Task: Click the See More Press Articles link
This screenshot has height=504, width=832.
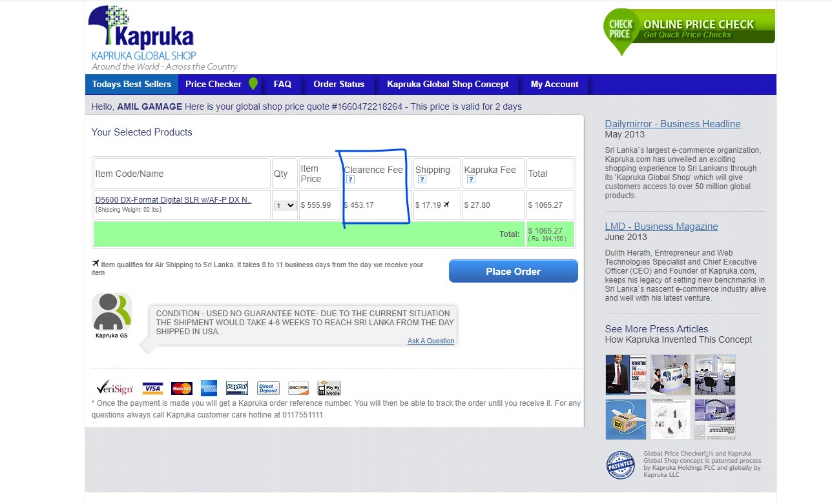Action: 656,329
